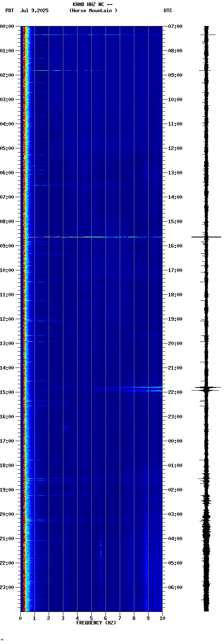
Task: Click the large seismogram spike near 15:40 UTC
Action: [x=206, y=237]
